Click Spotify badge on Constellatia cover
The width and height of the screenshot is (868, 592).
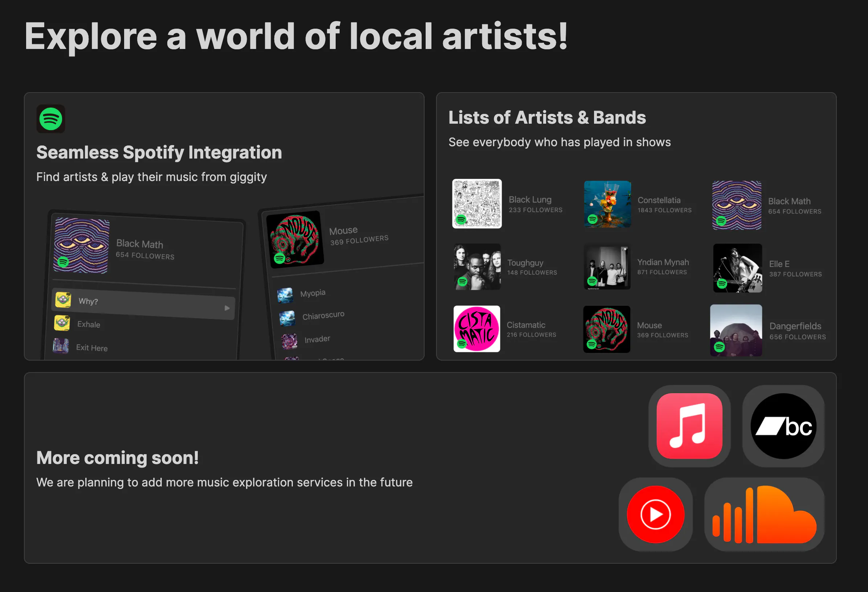pyautogui.click(x=593, y=219)
